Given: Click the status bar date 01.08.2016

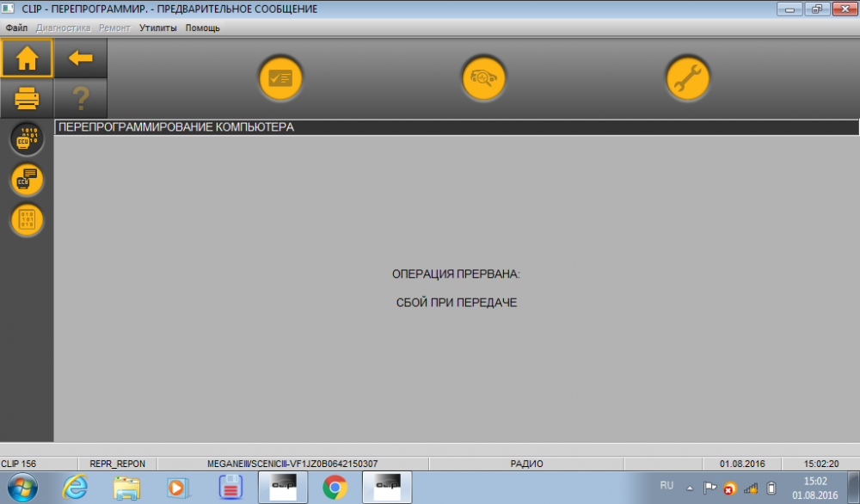Looking at the screenshot, I should pyautogui.click(x=742, y=464).
